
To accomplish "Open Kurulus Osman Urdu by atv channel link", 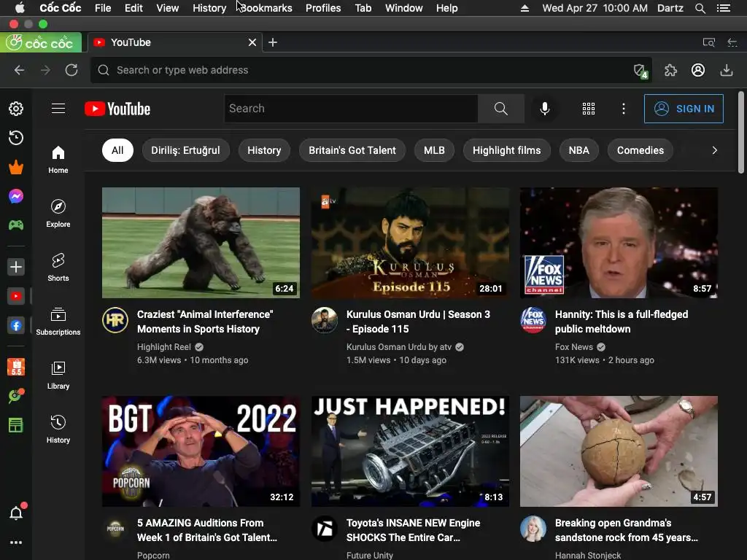I will click(x=399, y=347).
